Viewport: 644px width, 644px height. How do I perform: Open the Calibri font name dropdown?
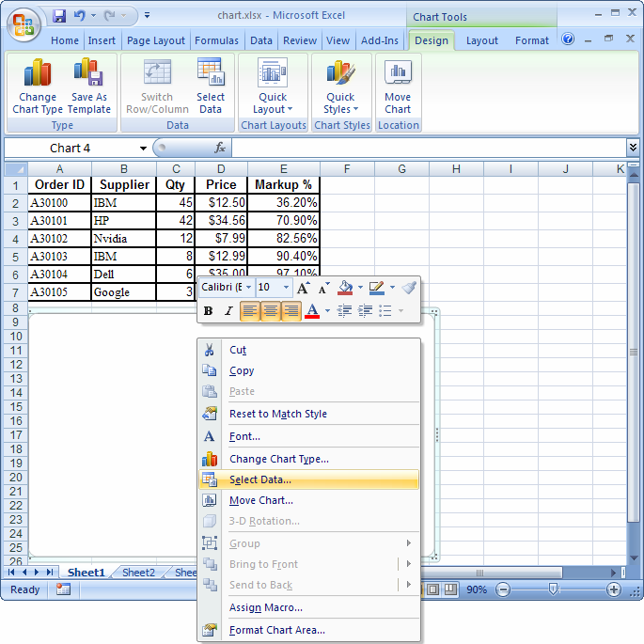(248, 287)
